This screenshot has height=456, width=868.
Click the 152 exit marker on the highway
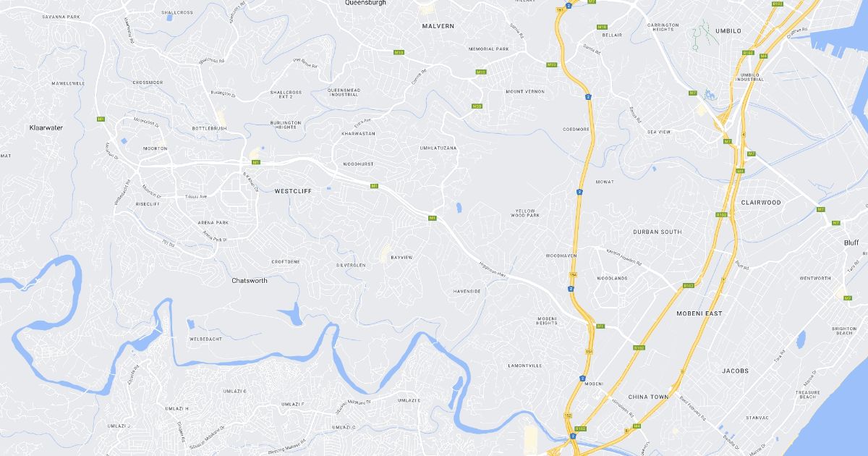coord(568,415)
